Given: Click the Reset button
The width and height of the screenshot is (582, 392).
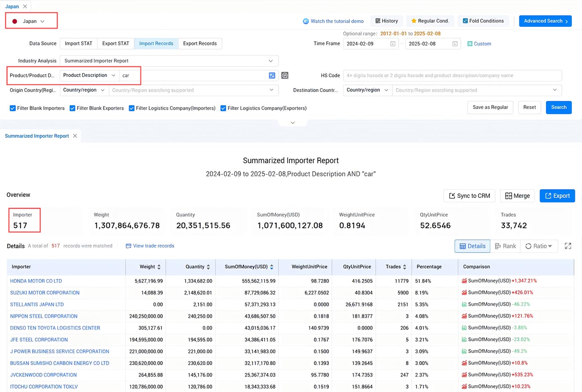Looking at the screenshot, I should point(529,108).
